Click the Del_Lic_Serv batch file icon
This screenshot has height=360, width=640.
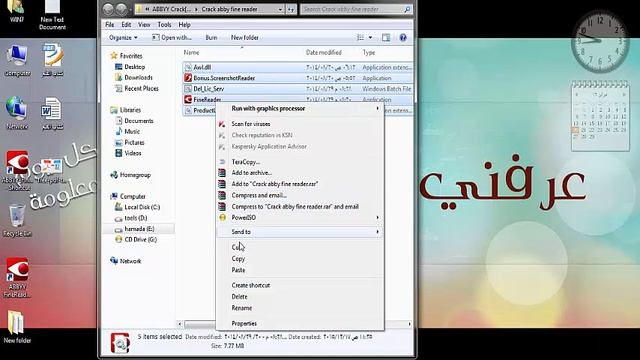[188, 89]
